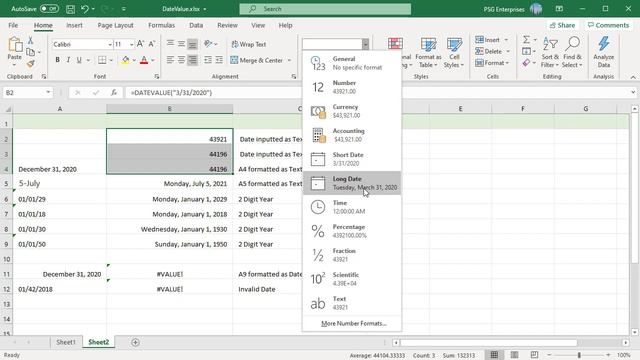The height and width of the screenshot is (360, 640).
Task: Click the Format Painter brush icon
Action: 30,63
